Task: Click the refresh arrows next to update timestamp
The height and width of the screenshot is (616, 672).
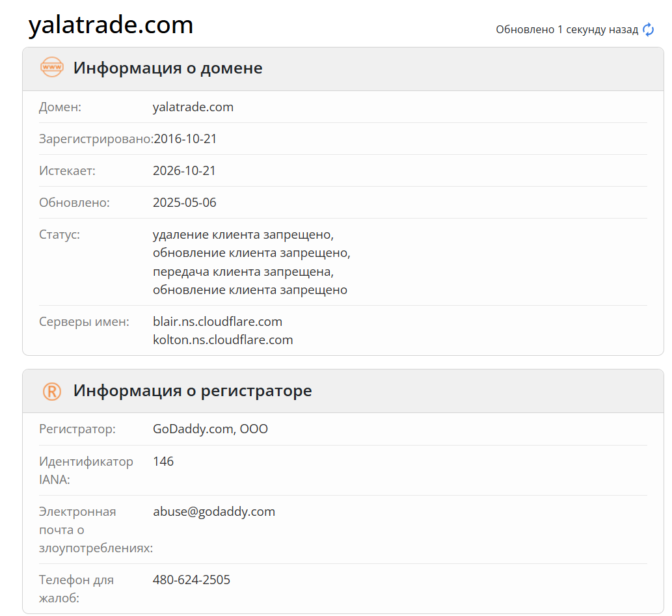Action: click(x=648, y=29)
